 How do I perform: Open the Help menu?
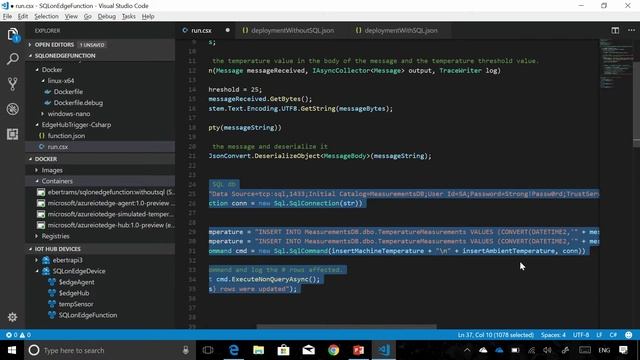[148, 16]
